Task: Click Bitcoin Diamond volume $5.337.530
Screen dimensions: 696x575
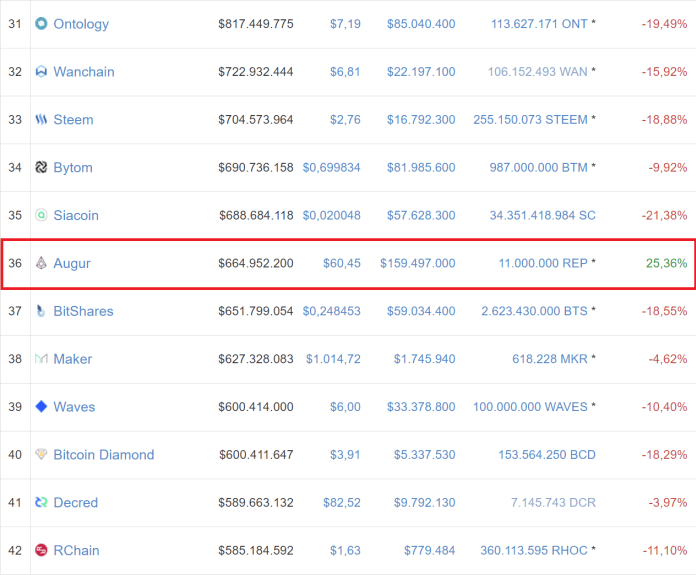Action: tap(424, 455)
